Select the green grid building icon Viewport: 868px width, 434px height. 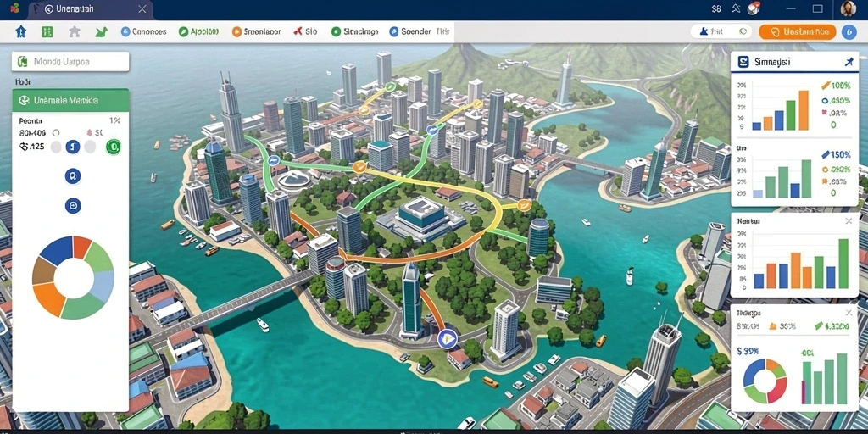pos(47,31)
